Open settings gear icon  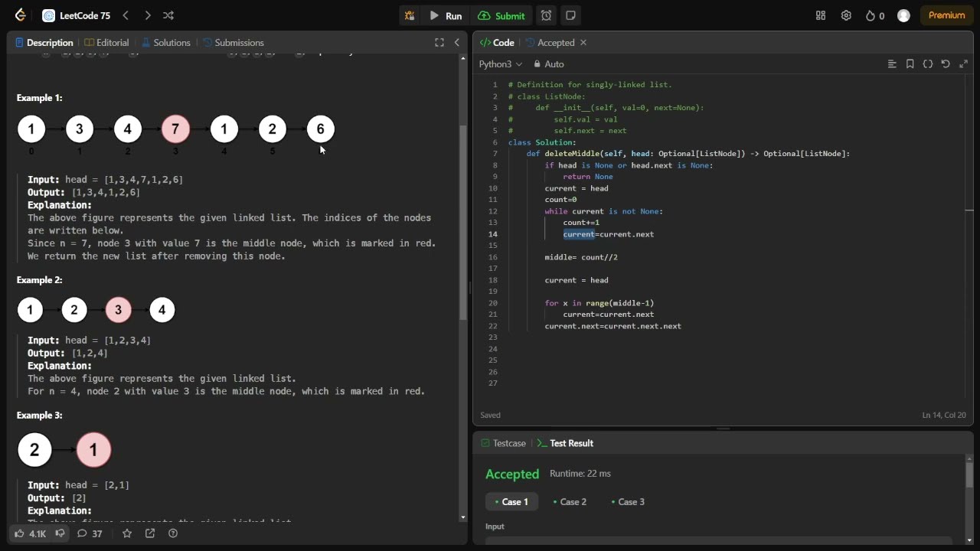846,15
